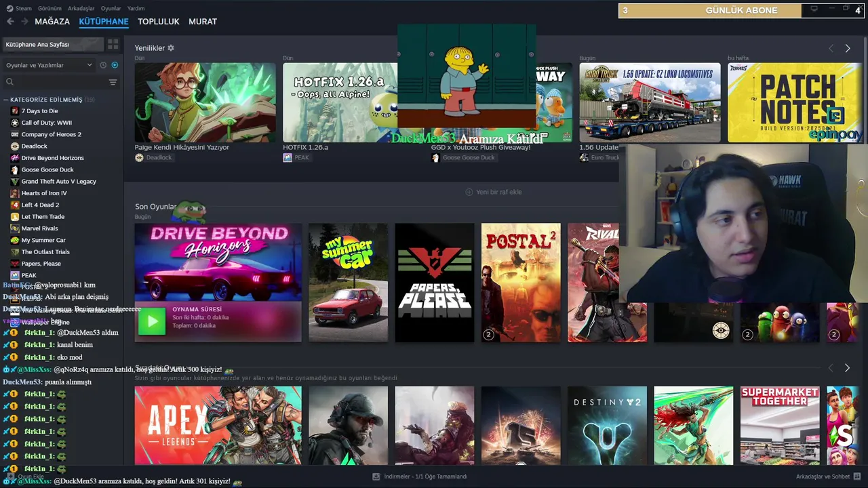Image resolution: width=868 pixels, height=488 pixels.
Task: Select The Outlast Trials
Action: pos(45,251)
